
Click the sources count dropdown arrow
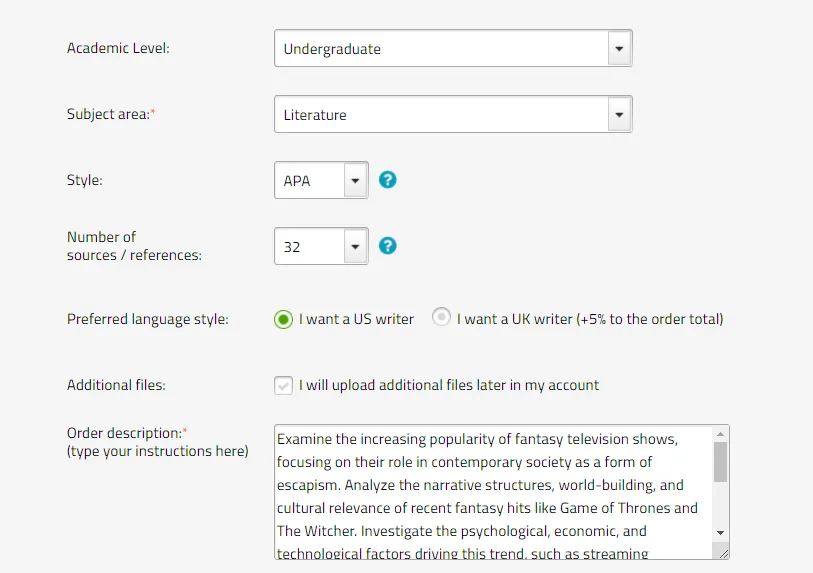click(x=355, y=246)
